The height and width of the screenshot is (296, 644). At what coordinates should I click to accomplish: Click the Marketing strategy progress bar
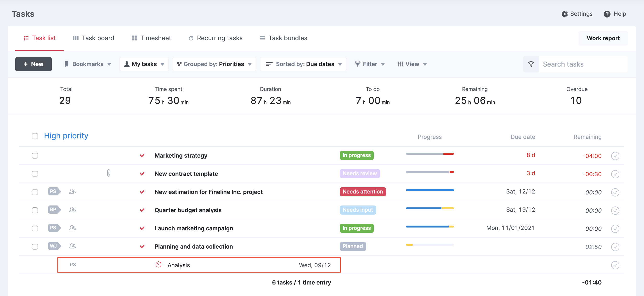pyautogui.click(x=430, y=154)
